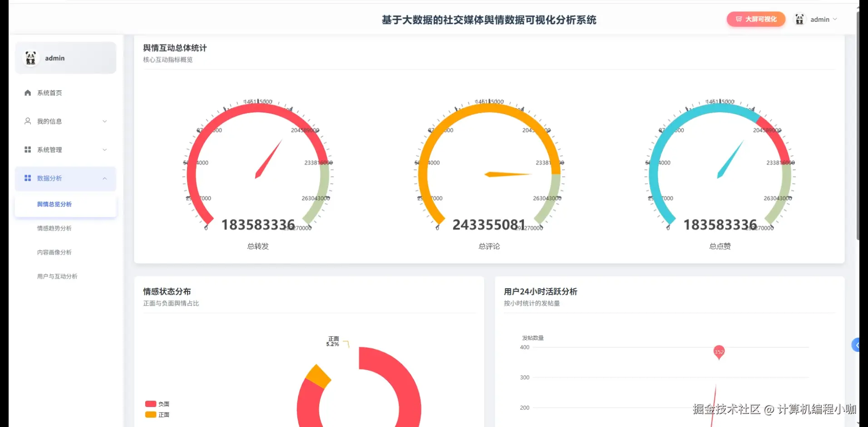Click the grid icon beside 系统管理
This screenshot has height=427, width=868.
tap(28, 150)
